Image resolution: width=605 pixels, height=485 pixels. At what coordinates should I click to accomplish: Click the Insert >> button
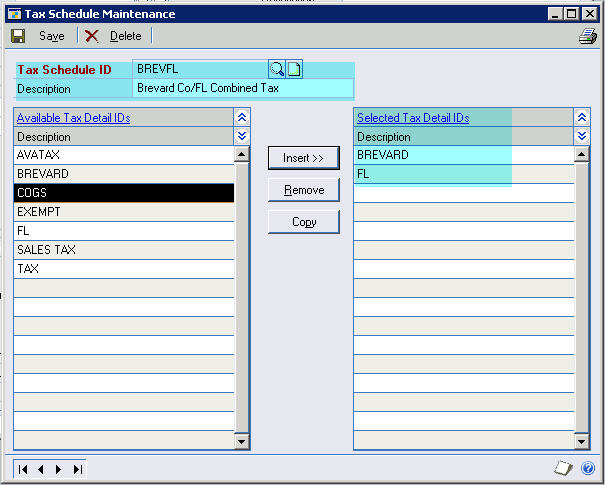point(304,158)
